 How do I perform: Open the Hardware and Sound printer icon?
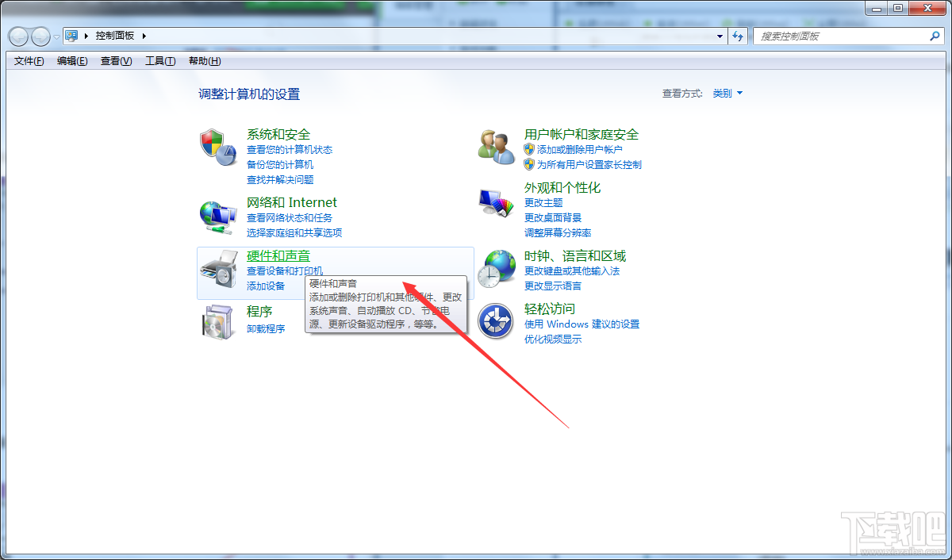[x=217, y=269]
